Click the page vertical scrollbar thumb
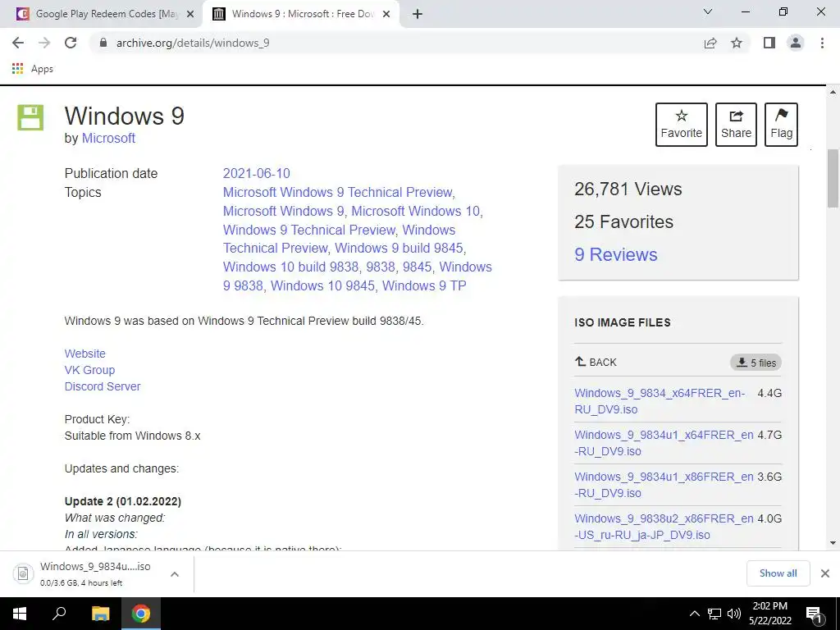 [833, 178]
